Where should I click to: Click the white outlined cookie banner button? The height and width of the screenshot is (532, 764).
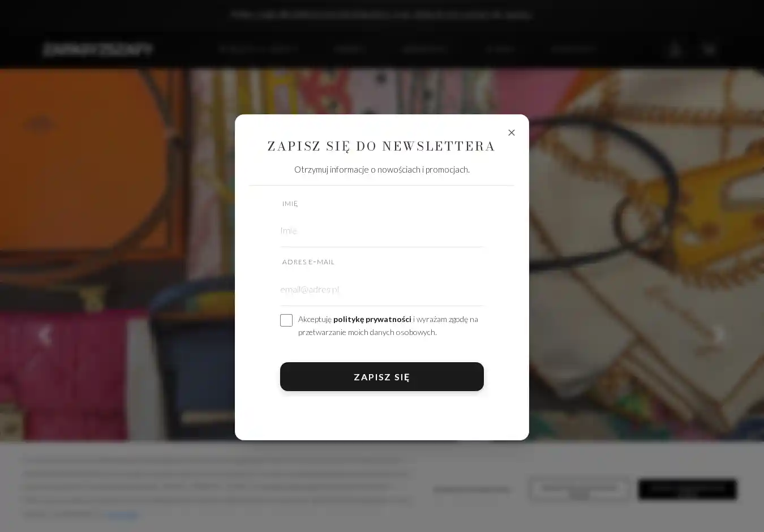tap(580, 490)
